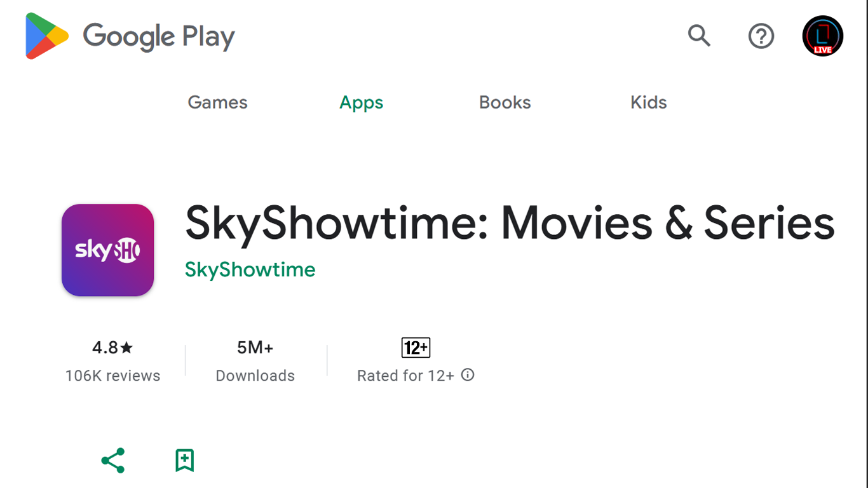
Task: Share the SkyShowtime app via share icon
Action: coord(113,461)
